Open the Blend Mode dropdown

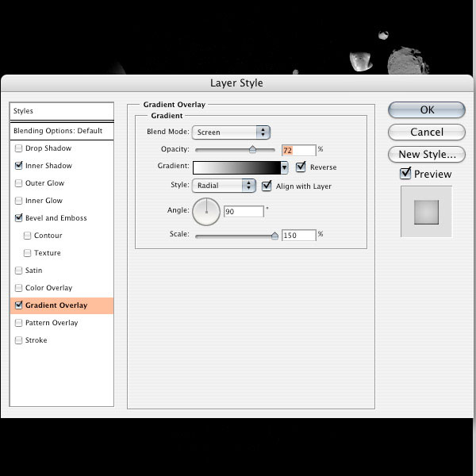231,132
